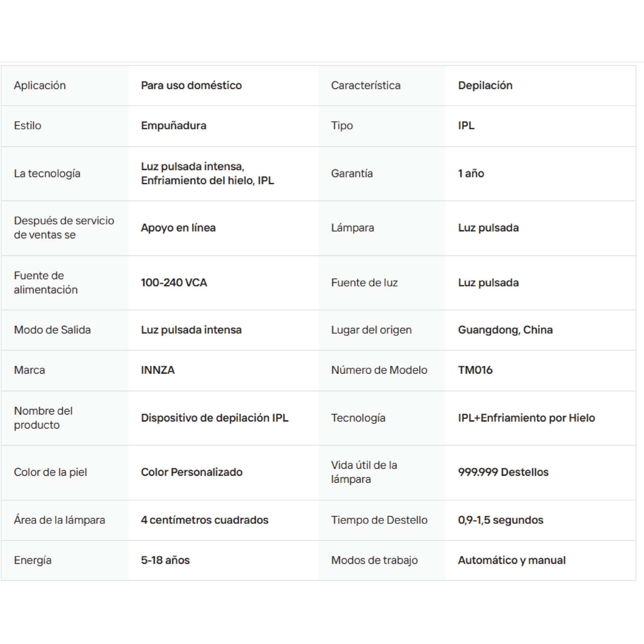
Task: Click the '4 centímetros cuadrados' value
Action: click(204, 520)
